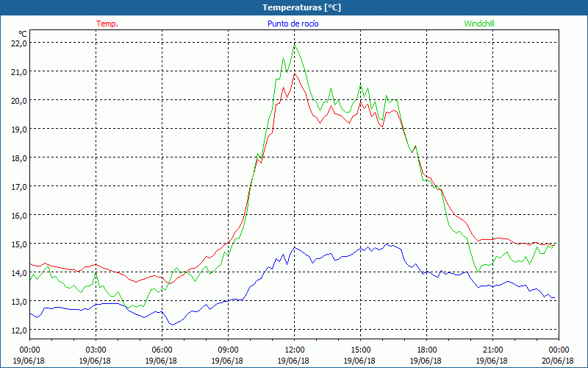Click the 15,0 y-axis value
Viewport: 588px width, 368px height.
pos(20,244)
